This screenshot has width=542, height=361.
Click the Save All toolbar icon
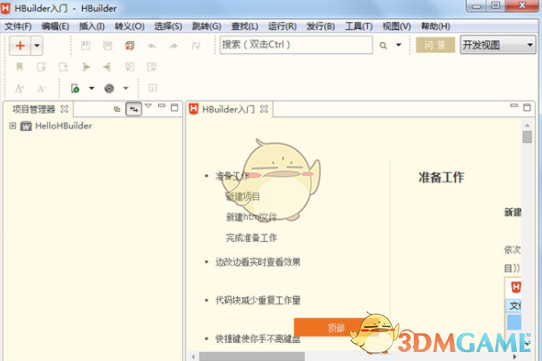108,45
